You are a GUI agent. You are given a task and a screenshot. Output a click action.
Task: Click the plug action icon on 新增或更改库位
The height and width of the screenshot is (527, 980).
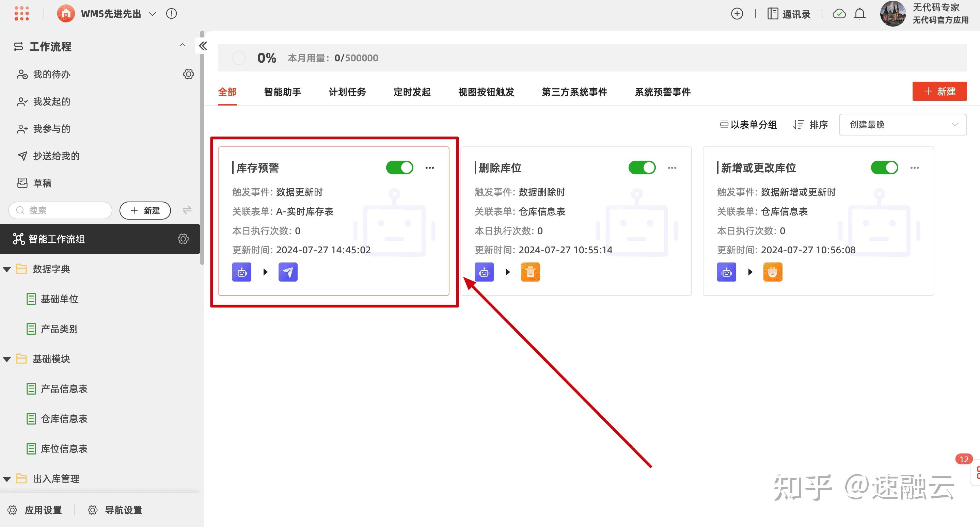pos(772,272)
